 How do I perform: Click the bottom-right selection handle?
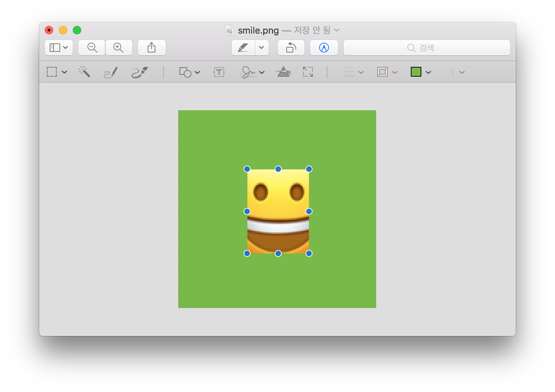309,253
